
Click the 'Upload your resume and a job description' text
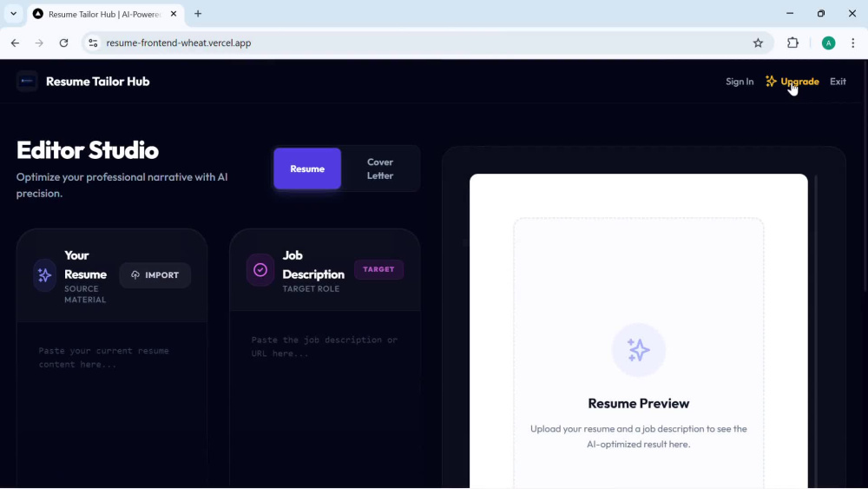pos(638,436)
